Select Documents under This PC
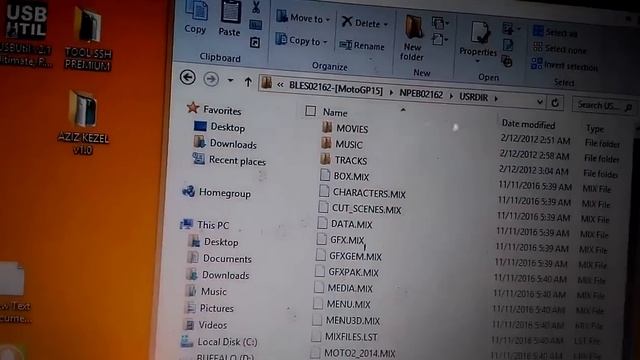Image resolution: width=640 pixels, height=360 pixels. point(227,259)
